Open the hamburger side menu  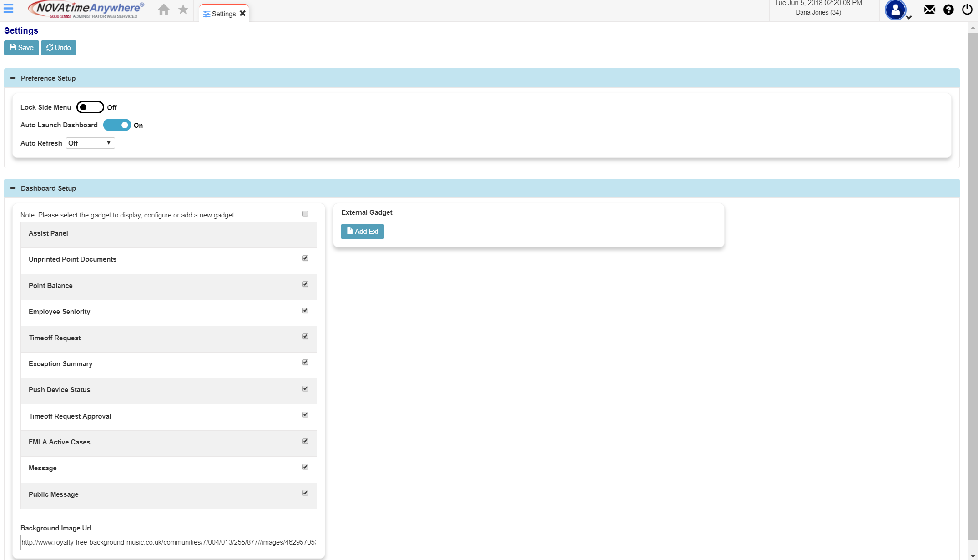point(8,8)
